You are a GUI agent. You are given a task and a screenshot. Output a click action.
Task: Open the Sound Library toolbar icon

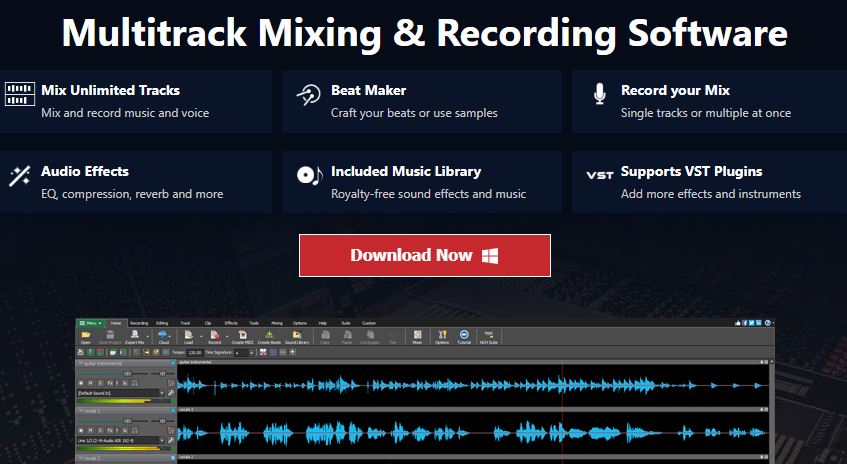(x=297, y=335)
